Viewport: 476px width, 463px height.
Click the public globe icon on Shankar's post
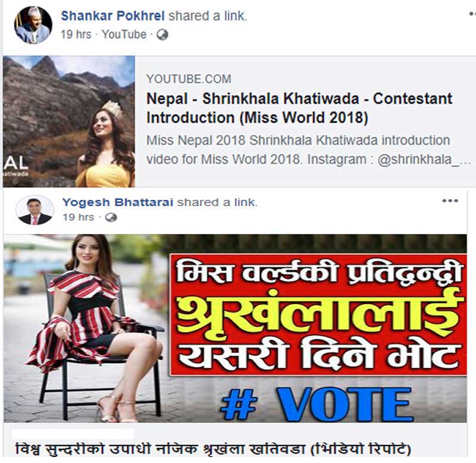tap(162, 35)
